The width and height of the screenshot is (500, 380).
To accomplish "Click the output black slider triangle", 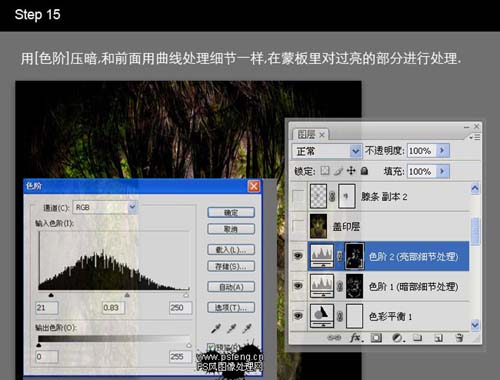I will [x=39, y=345].
